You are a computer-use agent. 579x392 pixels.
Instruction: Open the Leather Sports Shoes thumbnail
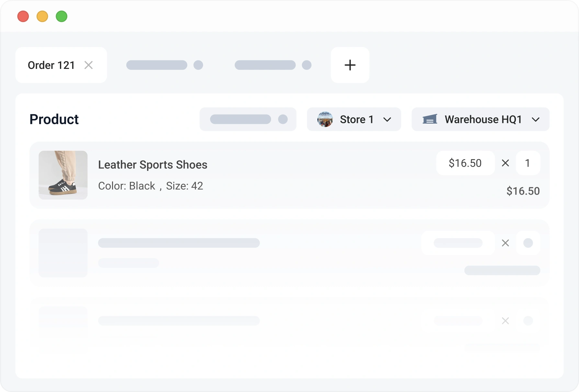(63, 175)
